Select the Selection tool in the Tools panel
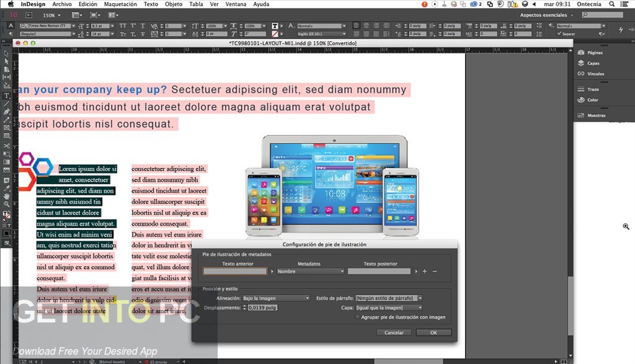The width and height of the screenshot is (635, 364). pos(6,53)
